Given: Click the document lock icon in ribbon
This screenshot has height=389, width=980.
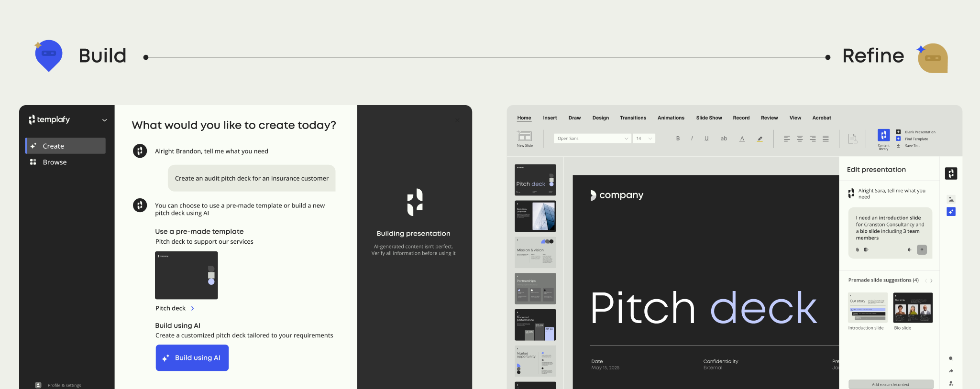Looking at the screenshot, I should [852, 139].
